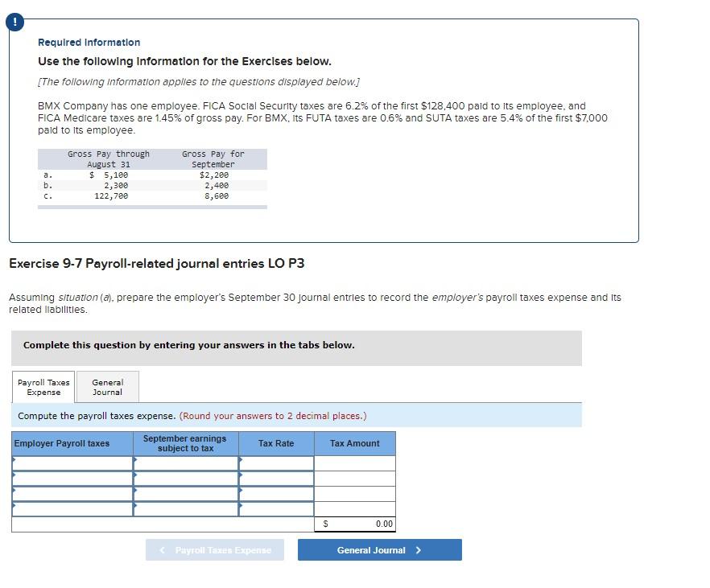Select fourth row September earnings field

pyautogui.click(x=186, y=509)
